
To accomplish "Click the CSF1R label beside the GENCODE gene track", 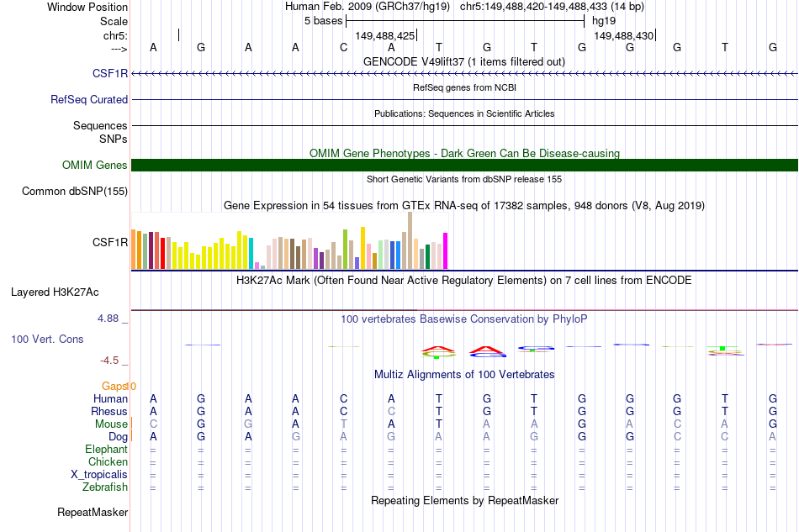I will (x=110, y=73).
